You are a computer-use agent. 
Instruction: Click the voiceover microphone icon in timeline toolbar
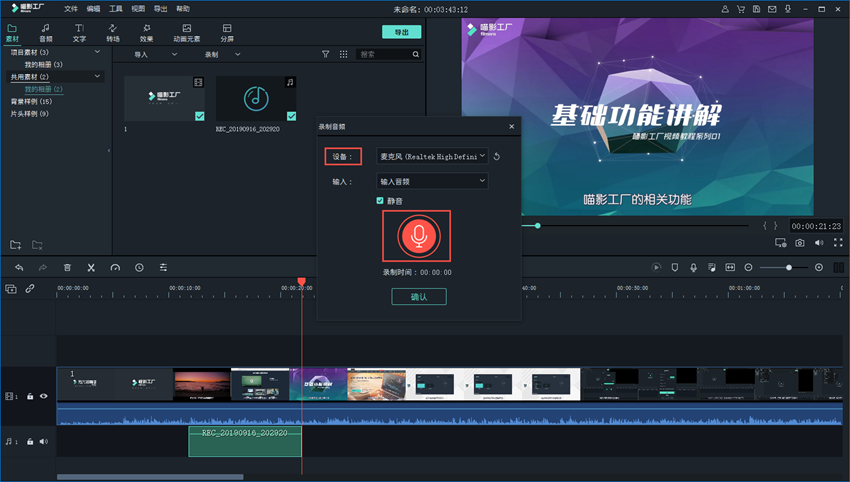click(x=692, y=267)
